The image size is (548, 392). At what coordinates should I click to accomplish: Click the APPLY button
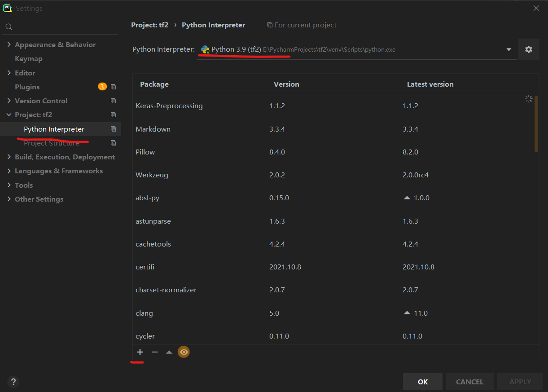coord(520,382)
